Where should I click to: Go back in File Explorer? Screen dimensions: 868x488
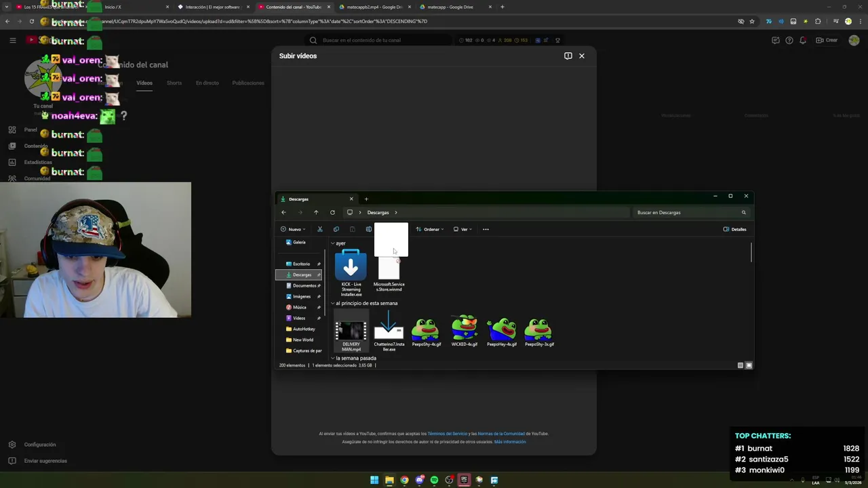[283, 212]
